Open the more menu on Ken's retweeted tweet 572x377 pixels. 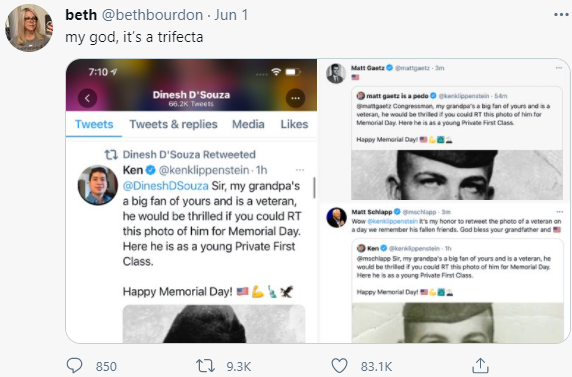[x=300, y=170]
